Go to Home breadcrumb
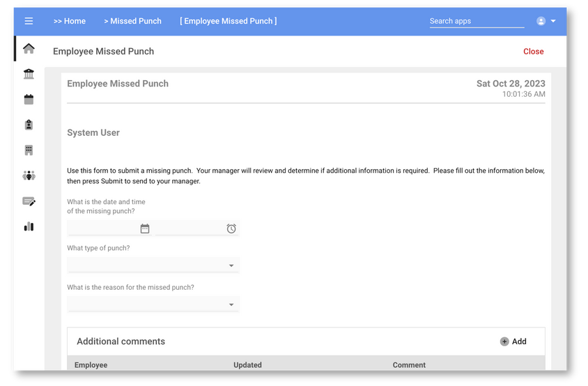The height and width of the screenshot is (386, 588). [70, 21]
